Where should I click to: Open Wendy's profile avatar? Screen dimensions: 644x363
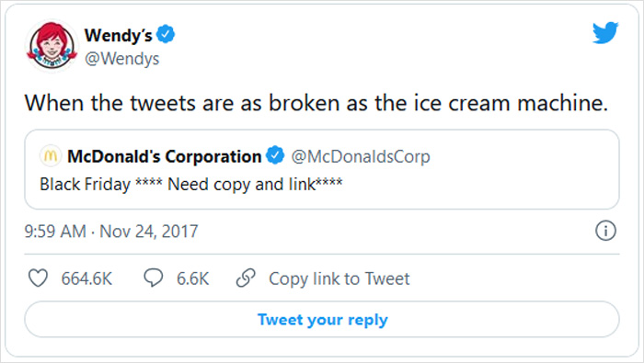tap(52, 46)
